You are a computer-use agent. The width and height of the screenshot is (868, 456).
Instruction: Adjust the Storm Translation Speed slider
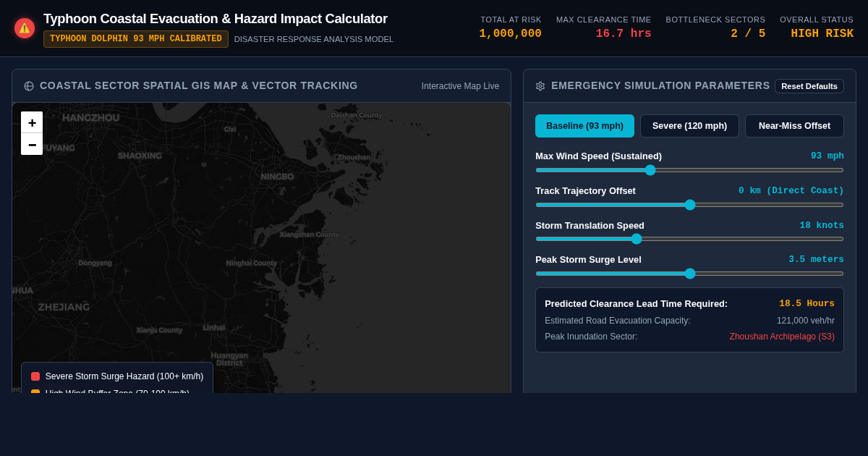[x=689, y=239]
